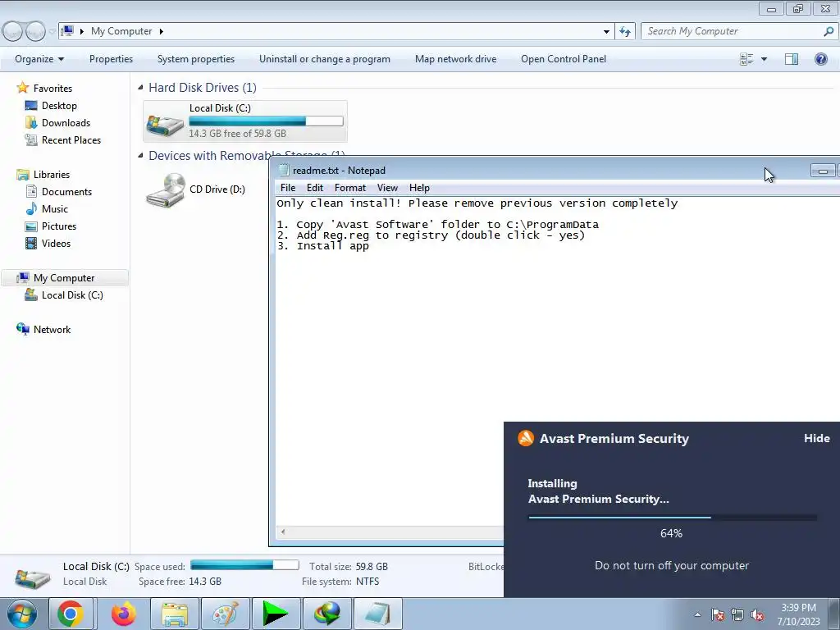Click the Avast logo in installer popup
Image resolution: width=840 pixels, height=630 pixels.
pos(526,438)
